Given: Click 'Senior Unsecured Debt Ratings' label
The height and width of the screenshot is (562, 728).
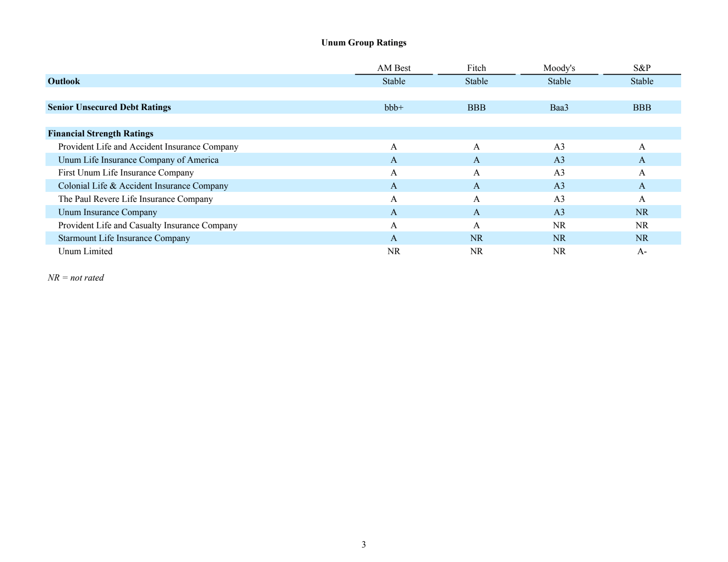Looking at the screenshot, I should pos(109,107).
